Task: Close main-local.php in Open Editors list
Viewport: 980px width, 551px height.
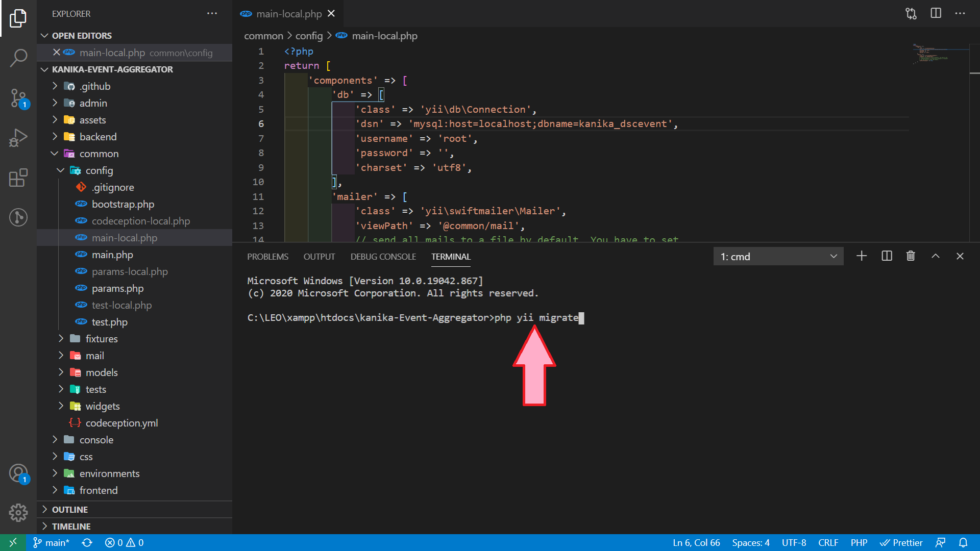Action: (57, 53)
